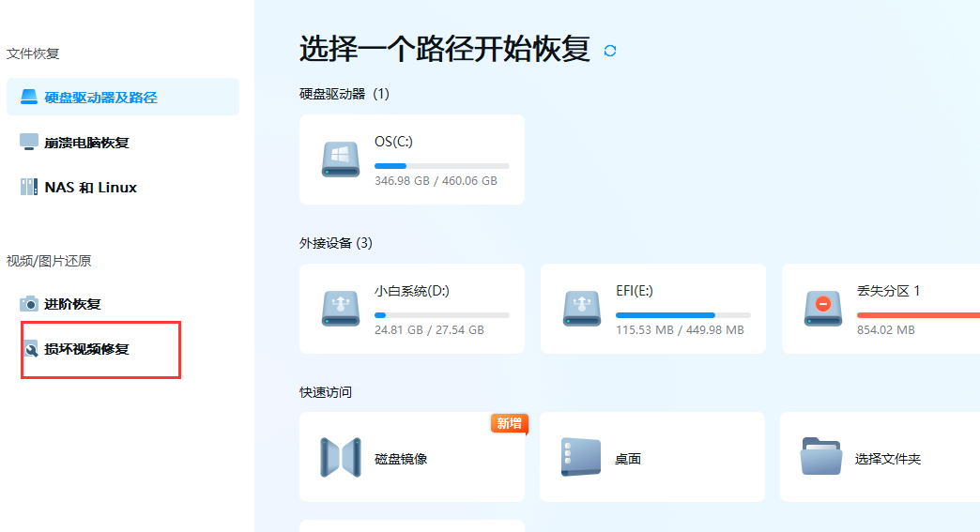
Task: Click the red 丢失分区 1 usage bar
Action: [x=918, y=315]
